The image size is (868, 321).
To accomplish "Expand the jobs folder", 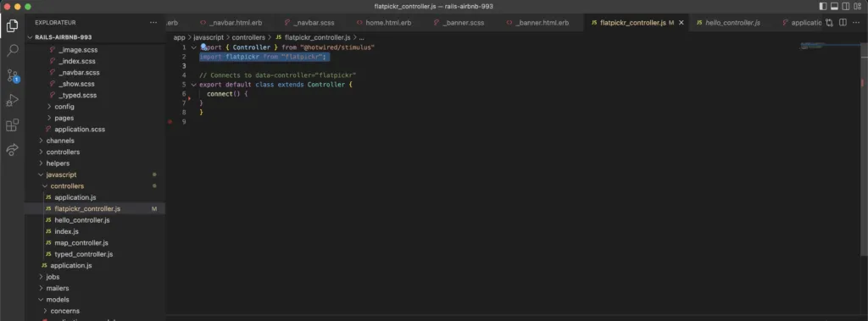I will click(x=53, y=277).
